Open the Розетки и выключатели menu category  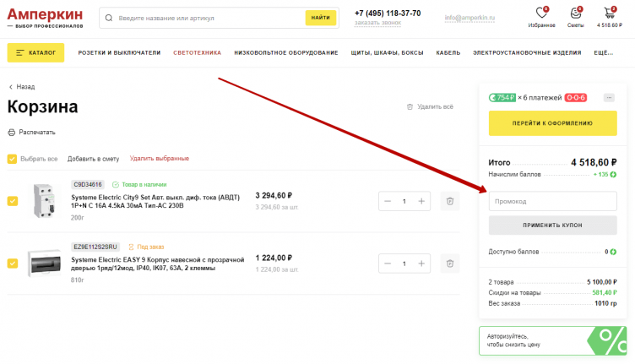coord(119,52)
